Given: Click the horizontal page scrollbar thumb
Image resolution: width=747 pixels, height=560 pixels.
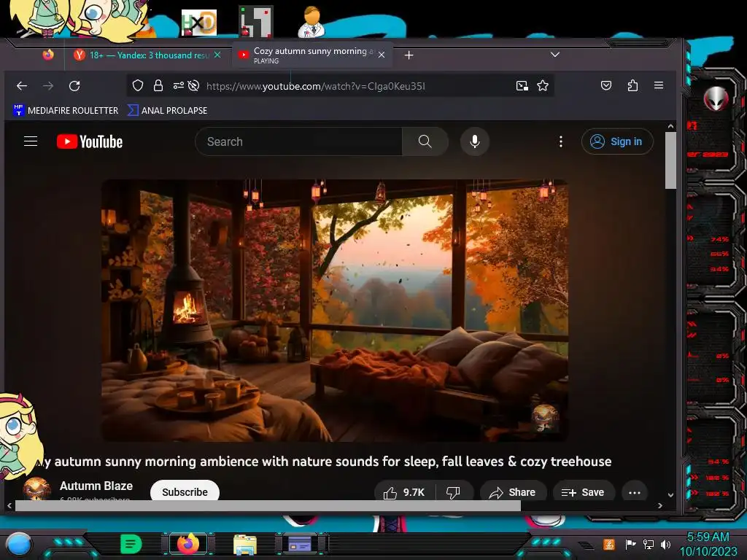Looking at the screenshot, I should click(x=268, y=506).
